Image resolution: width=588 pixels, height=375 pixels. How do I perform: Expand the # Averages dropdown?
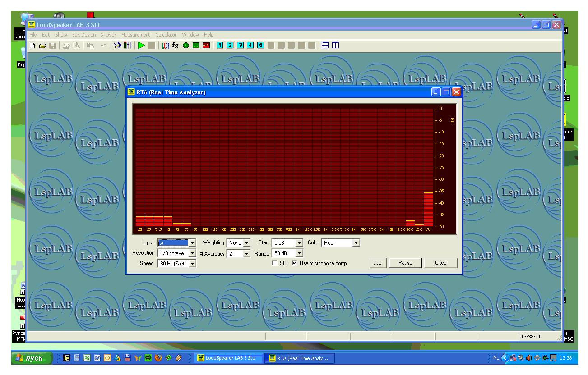246,254
